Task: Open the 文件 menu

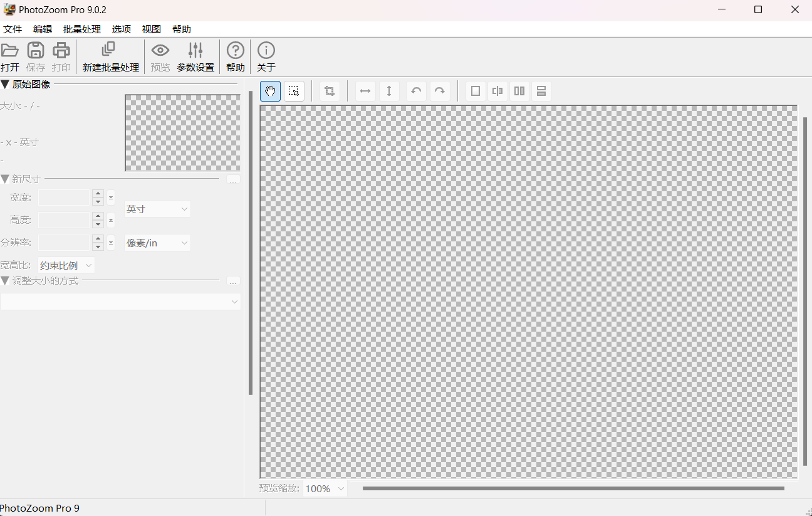Action: point(13,29)
